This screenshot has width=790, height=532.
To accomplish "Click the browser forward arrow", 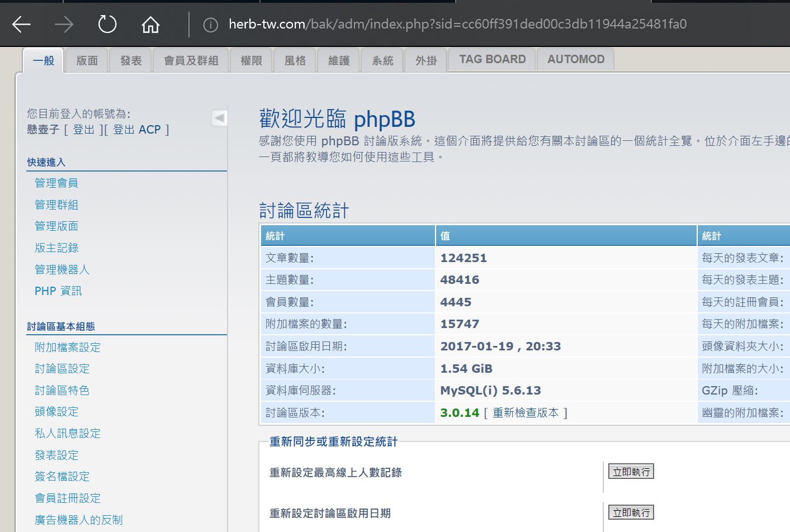I will click(x=64, y=24).
